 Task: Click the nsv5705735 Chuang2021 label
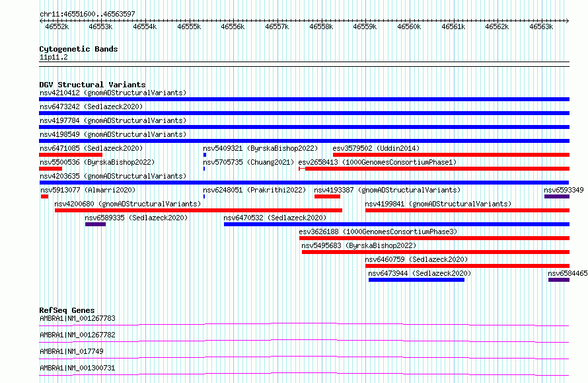click(x=248, y=162)
